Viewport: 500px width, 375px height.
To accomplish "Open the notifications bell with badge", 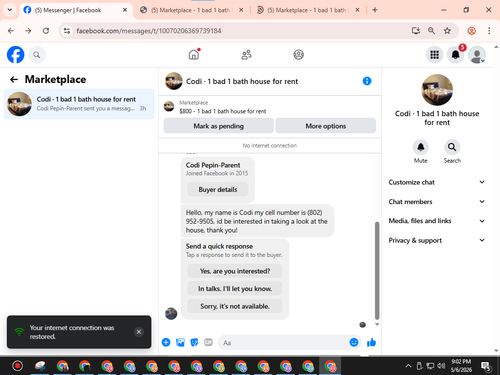I will [456, 55].
